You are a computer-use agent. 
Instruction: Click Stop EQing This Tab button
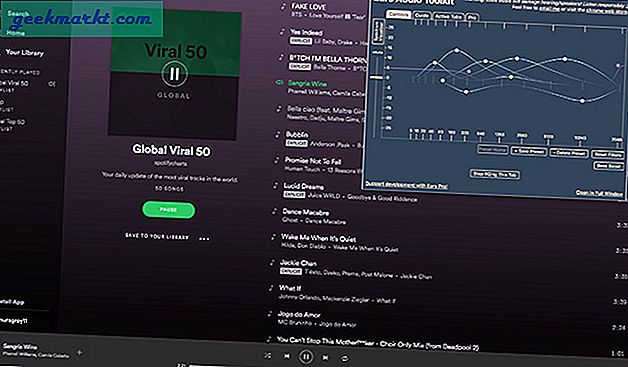tap(495, 174)
